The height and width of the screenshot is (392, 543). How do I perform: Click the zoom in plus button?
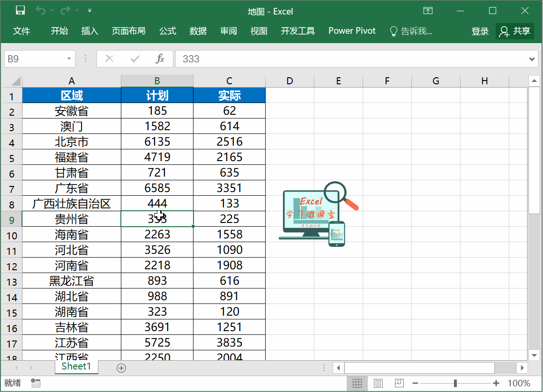coord(496,384)
